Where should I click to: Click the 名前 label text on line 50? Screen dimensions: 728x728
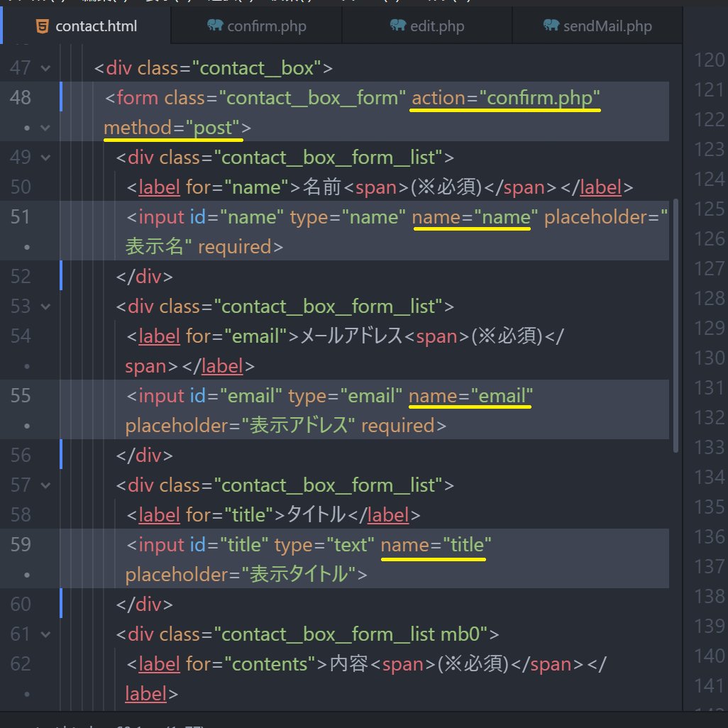point(321,187)
